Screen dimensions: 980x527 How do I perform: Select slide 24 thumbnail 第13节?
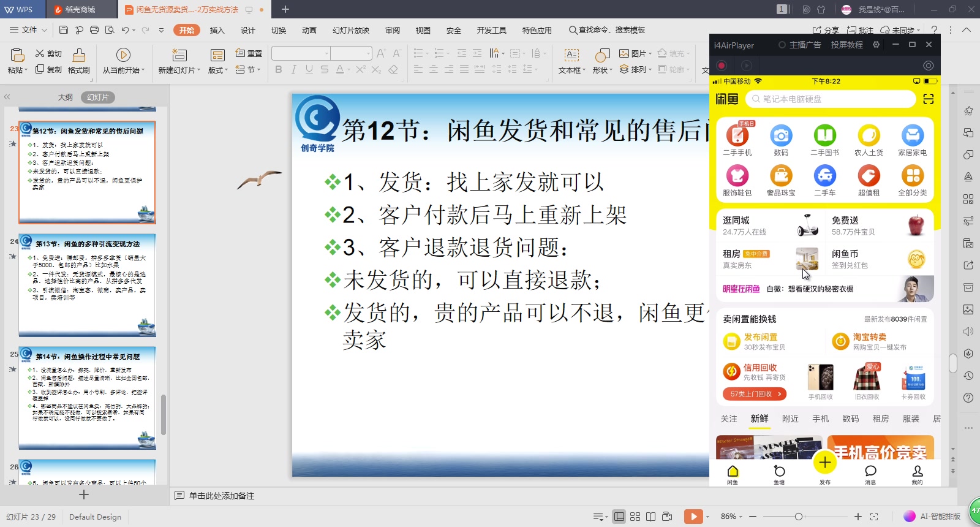click(x=87, y=285)
